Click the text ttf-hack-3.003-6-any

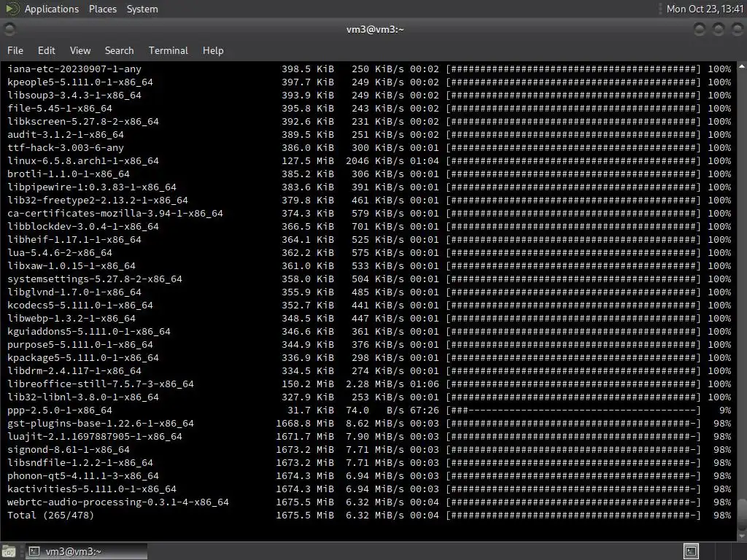65,148
